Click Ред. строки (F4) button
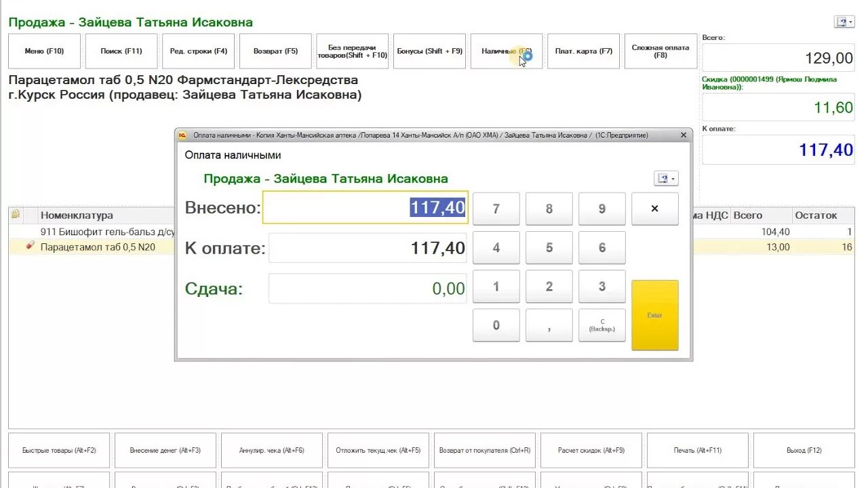This screenshot has height=488, width=868. [198, 52]
